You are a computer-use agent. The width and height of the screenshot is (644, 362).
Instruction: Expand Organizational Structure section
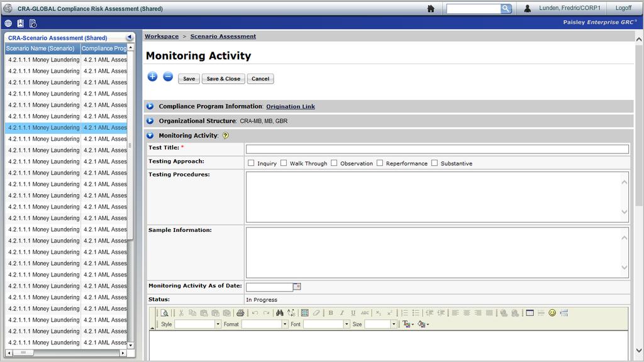(150, 121)
